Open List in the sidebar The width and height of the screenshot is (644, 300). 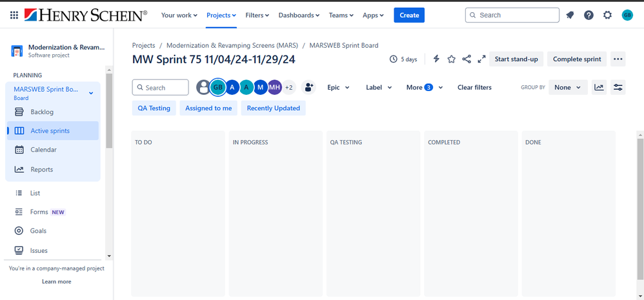(52, 193)
